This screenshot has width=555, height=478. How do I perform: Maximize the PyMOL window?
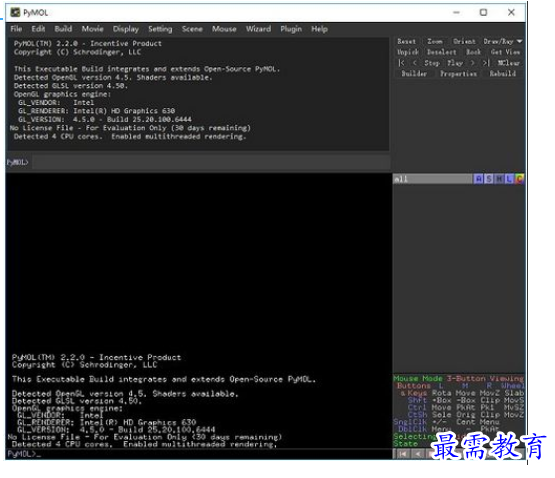[x=484, y=12]
